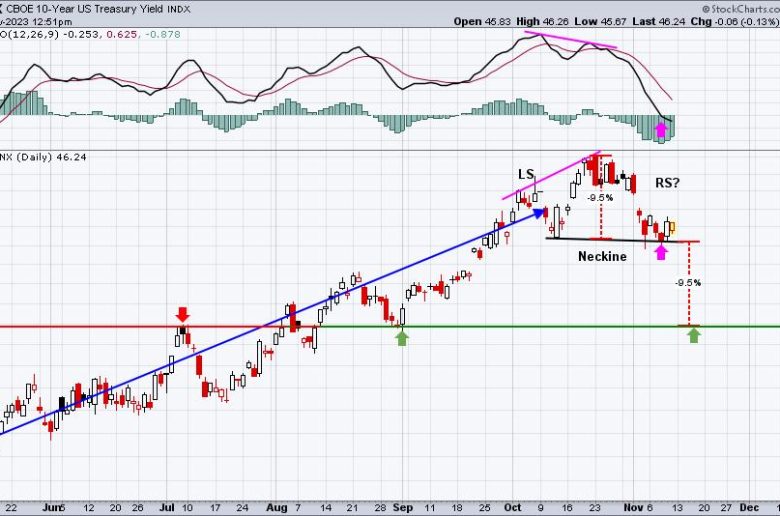Click the Chg -0.06 (-0.13%) reading

coord(734,21)
